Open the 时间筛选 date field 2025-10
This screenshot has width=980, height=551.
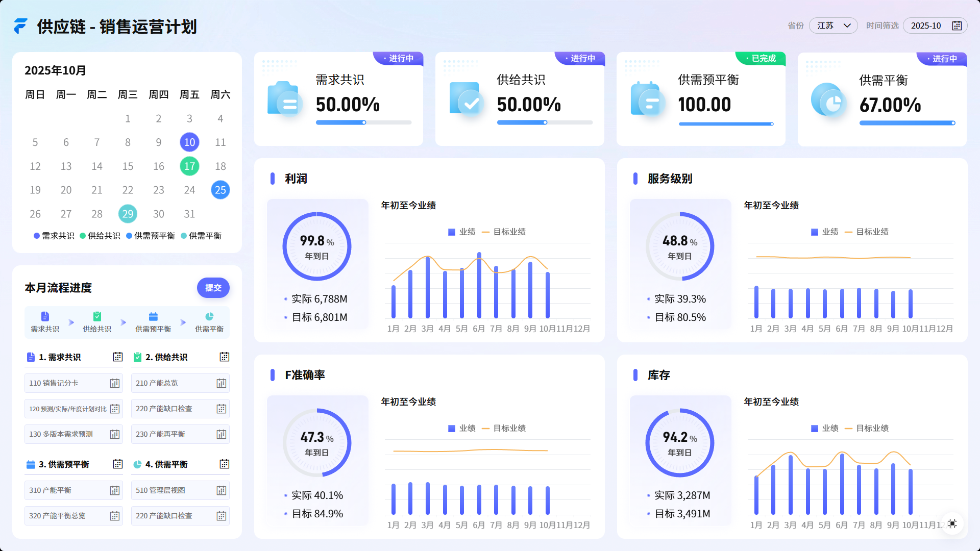tap(935, 26)
